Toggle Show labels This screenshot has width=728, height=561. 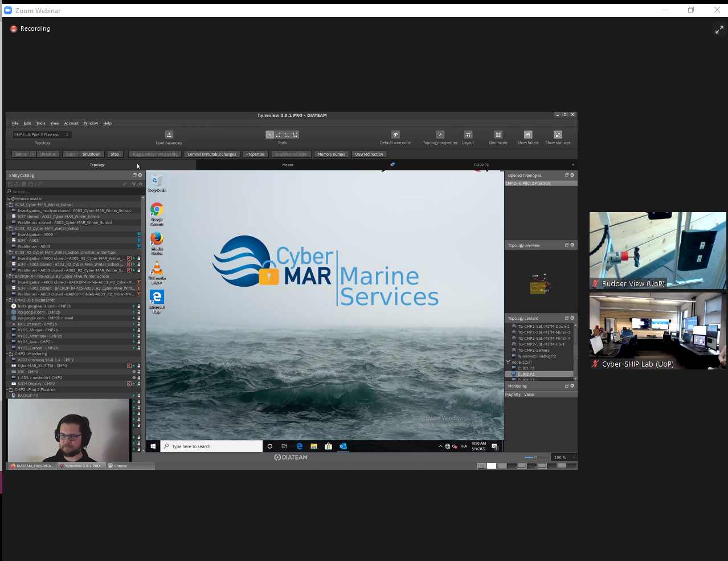click(x=527, y=135)
